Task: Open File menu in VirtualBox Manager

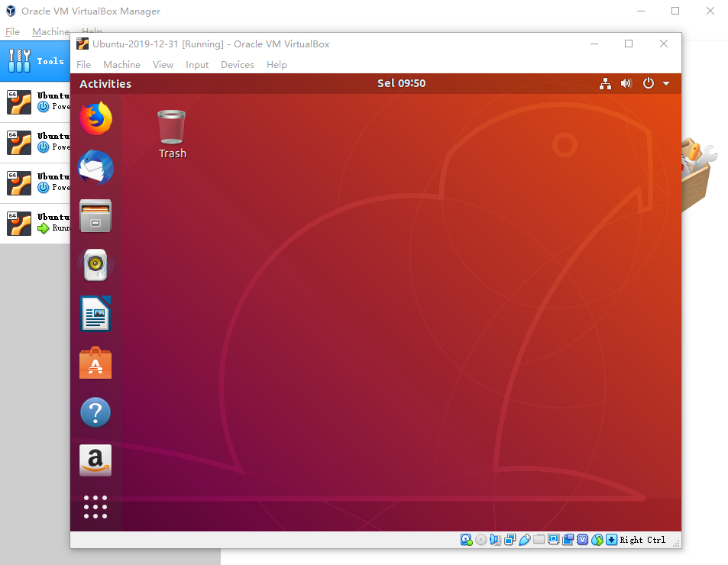Action: pyautogui.click(x=12, y=31)
